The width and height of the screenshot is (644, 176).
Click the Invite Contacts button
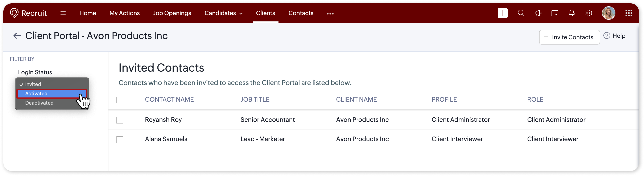coord(569,37)
